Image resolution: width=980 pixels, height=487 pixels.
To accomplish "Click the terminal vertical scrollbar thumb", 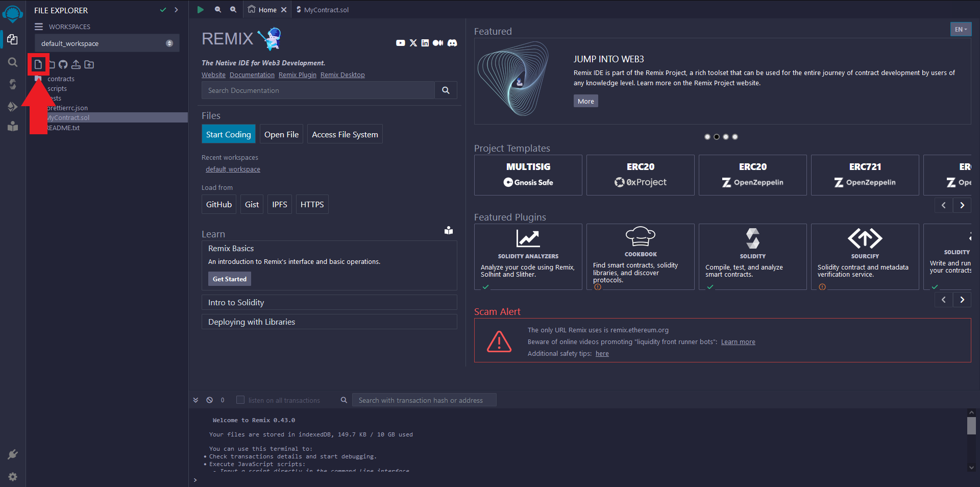I will (x=971, y=425).
